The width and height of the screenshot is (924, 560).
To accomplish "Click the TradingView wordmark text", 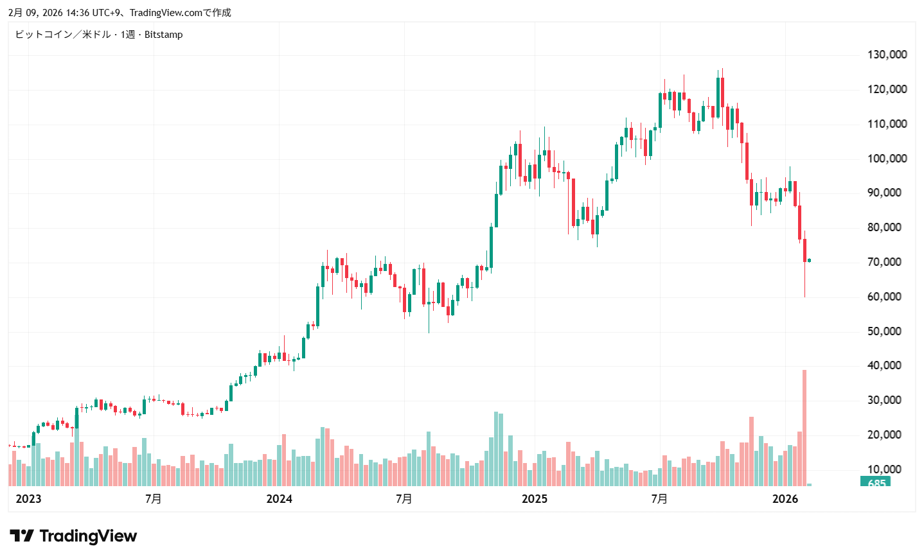I will 88,536.
